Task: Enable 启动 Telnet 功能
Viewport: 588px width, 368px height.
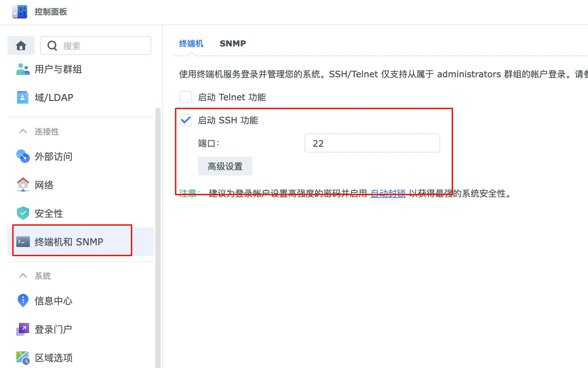Action: 185,97
